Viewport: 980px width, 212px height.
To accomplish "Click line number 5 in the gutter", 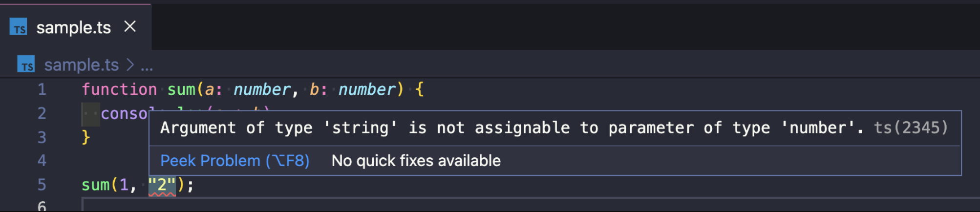I will (42, 185).
